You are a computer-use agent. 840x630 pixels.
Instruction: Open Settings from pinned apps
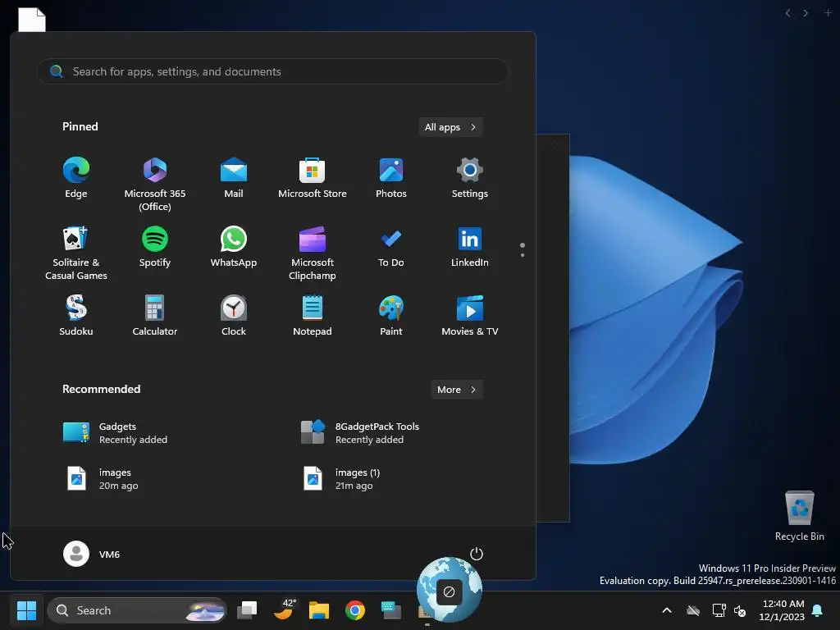[x=470, y=178]
